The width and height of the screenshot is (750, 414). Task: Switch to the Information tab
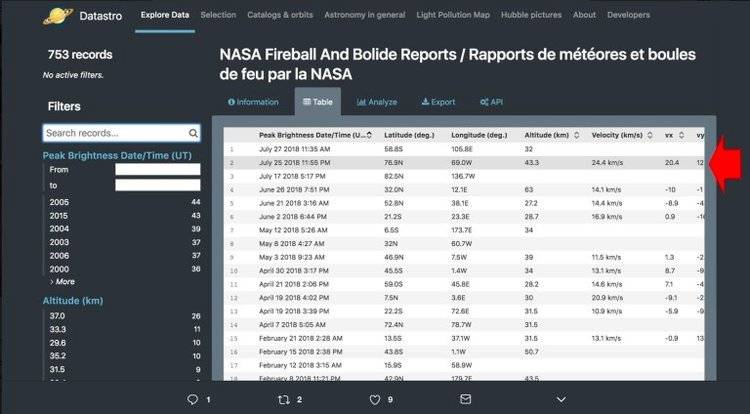click(254, 102)
